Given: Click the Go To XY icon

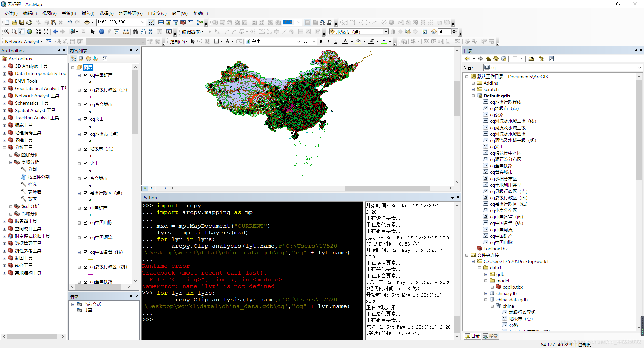Looking at the screenshot, I should coord(150,32).
